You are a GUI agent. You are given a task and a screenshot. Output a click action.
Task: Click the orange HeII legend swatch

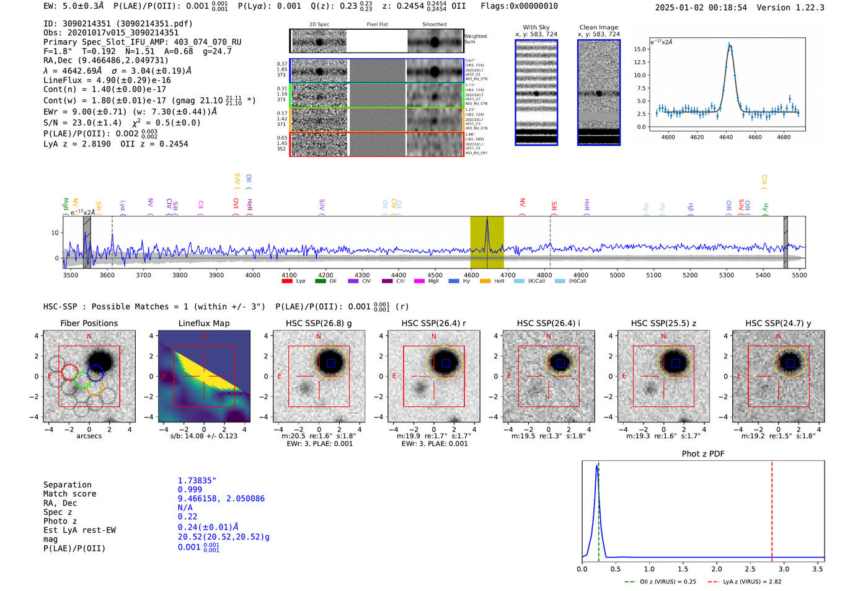click(x=485, y=282)
